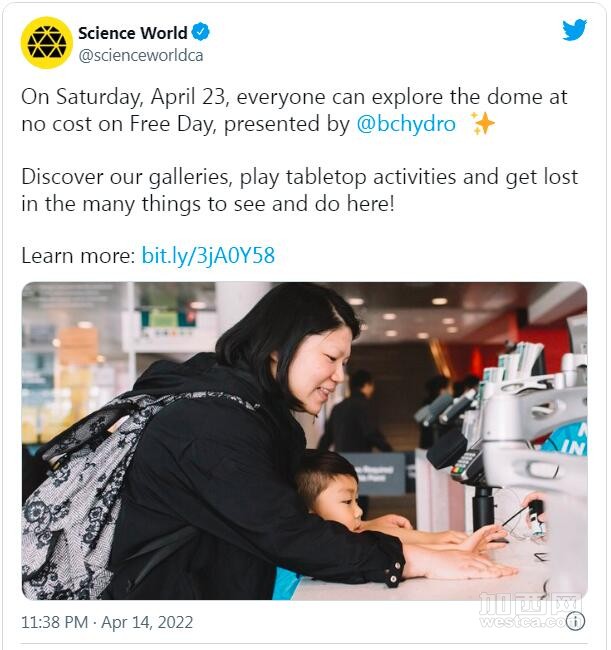The width and height of the screenshot is (611, 650).
Task: Open the Science World display name
Action: click(x=133, y=33)
